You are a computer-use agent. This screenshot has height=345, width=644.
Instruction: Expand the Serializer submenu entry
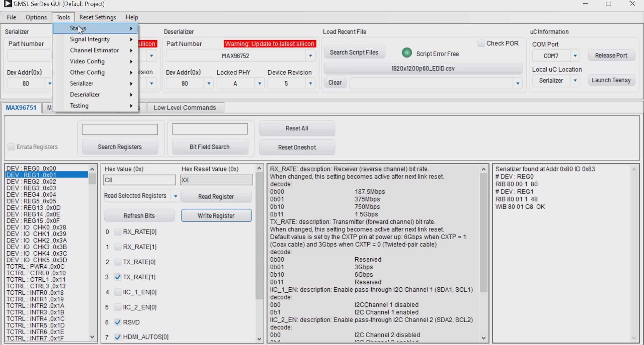coord(96,83)
